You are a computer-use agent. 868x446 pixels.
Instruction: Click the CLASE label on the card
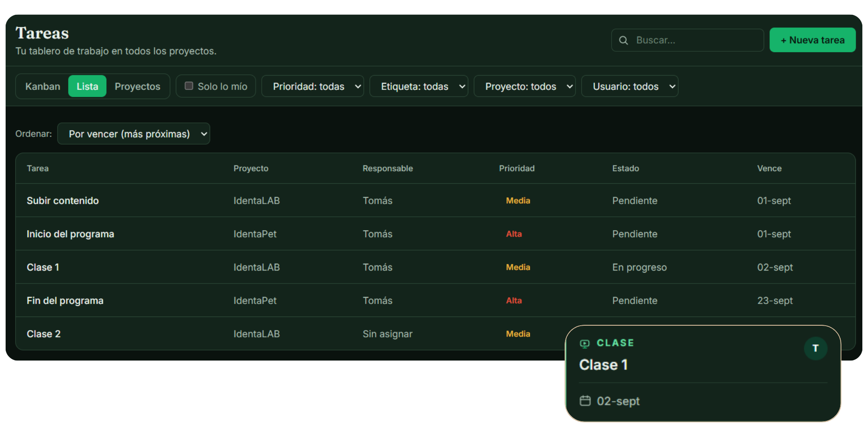click(x=615, y=343)
